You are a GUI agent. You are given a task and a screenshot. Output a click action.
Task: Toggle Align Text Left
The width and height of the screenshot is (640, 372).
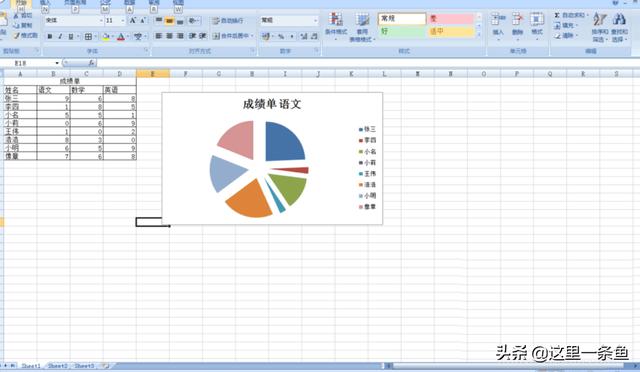[159, 36]
